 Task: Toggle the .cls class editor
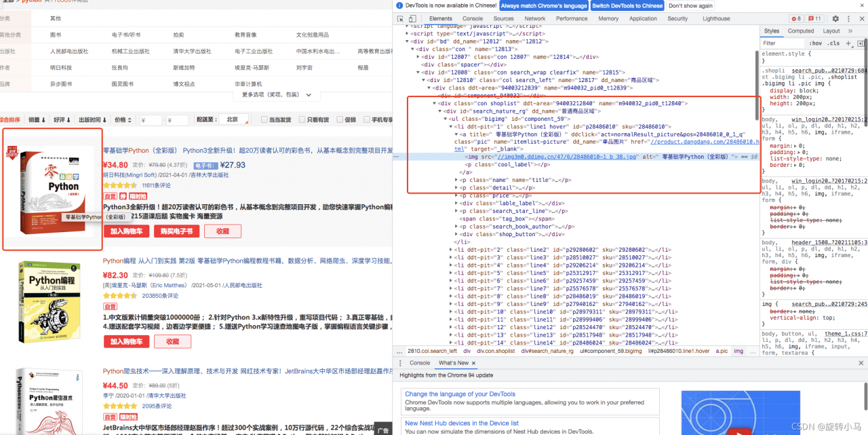[x=833, y=43]
